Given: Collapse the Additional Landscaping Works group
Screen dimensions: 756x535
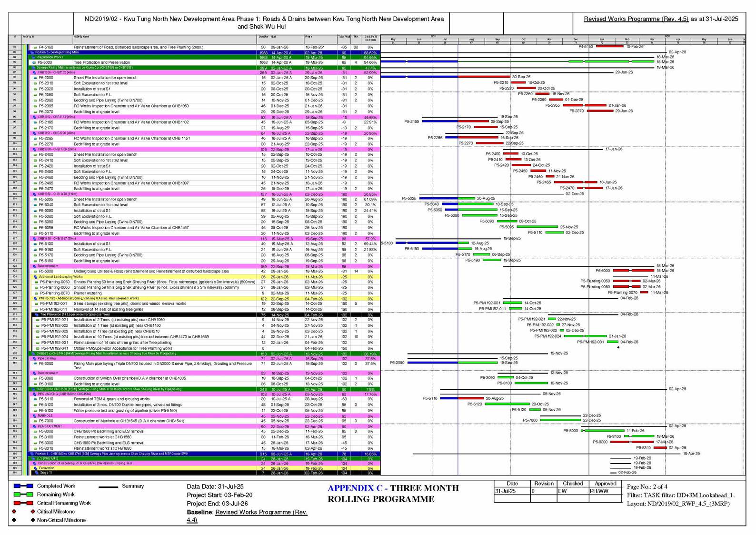Looking at the screenshot, I should (x=35, y=277).
